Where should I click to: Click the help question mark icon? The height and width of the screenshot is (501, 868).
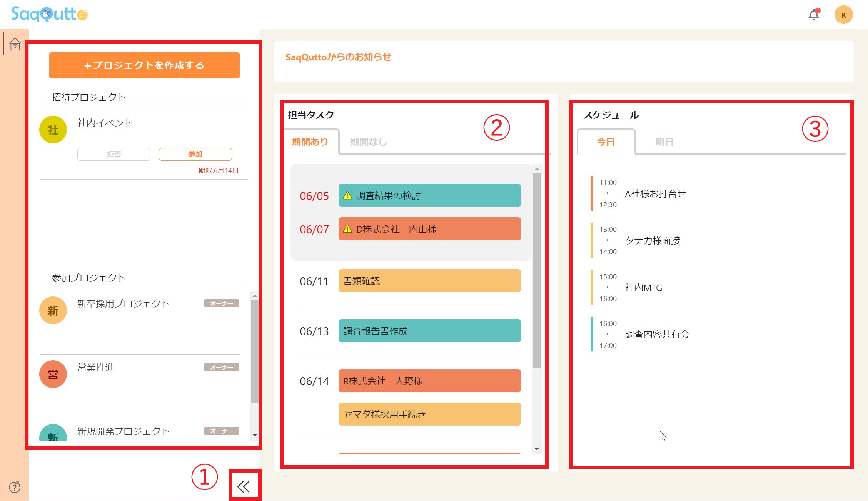tap(15, 487)
